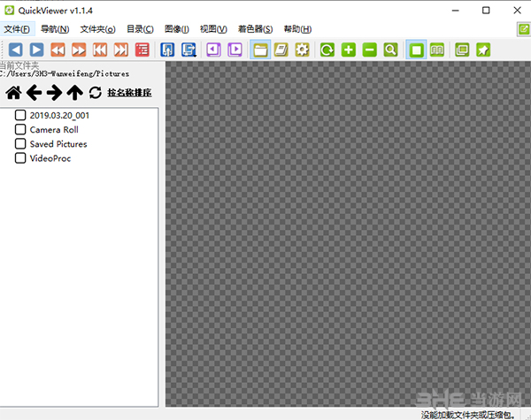Click the purple next volume icon
Screen dimensions: 531x420
[x=235, y=50]
